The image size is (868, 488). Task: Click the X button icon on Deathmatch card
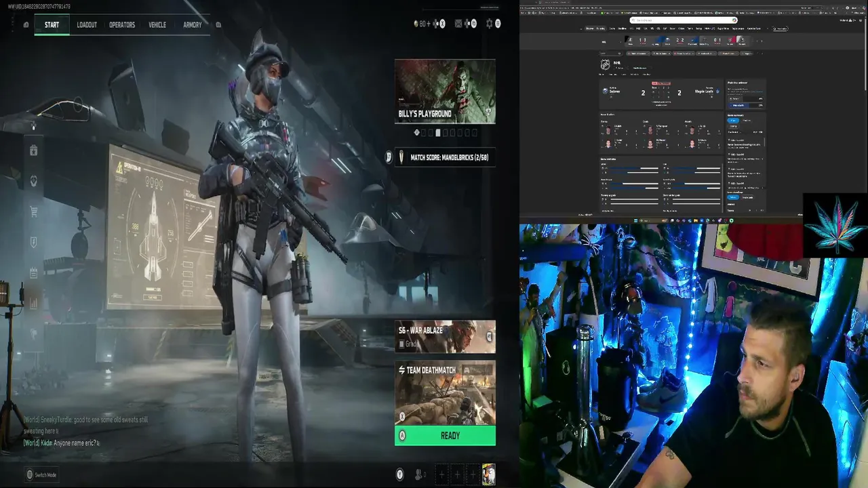pyautogui.click(x=402, y=417)
